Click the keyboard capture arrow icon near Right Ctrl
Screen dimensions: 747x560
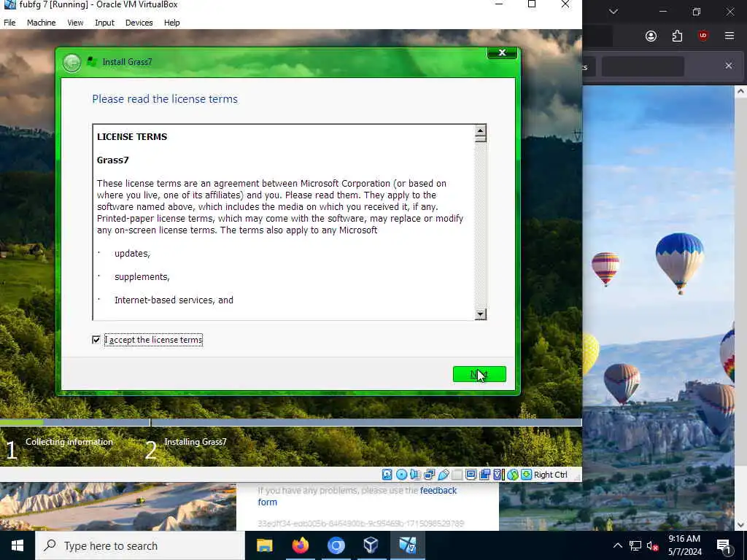pos(527,474)
